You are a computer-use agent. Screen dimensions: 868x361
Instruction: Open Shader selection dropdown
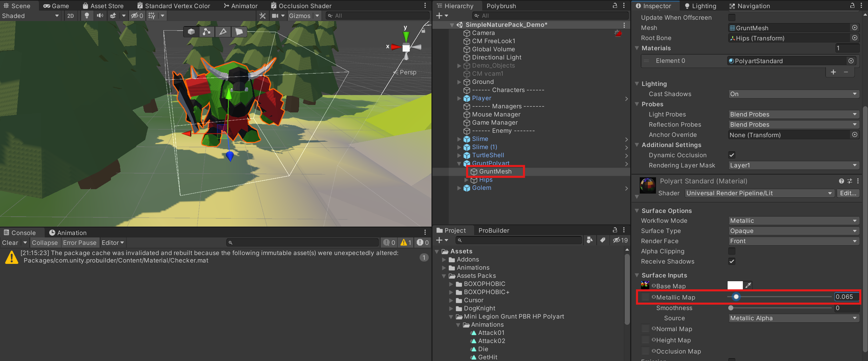pyautogui.click(x=759, y=193)
